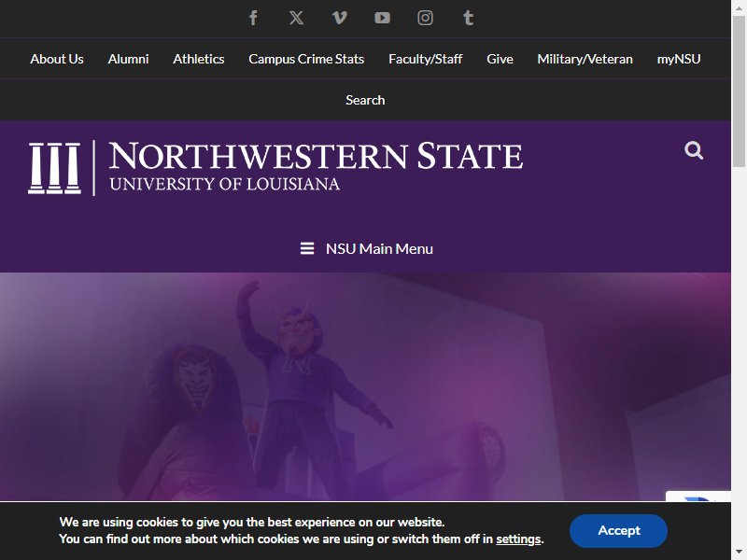The image size is (747, 560).
Task: Open the Instagram social icon
Action: pyautogui.click(x=425, y=18)
